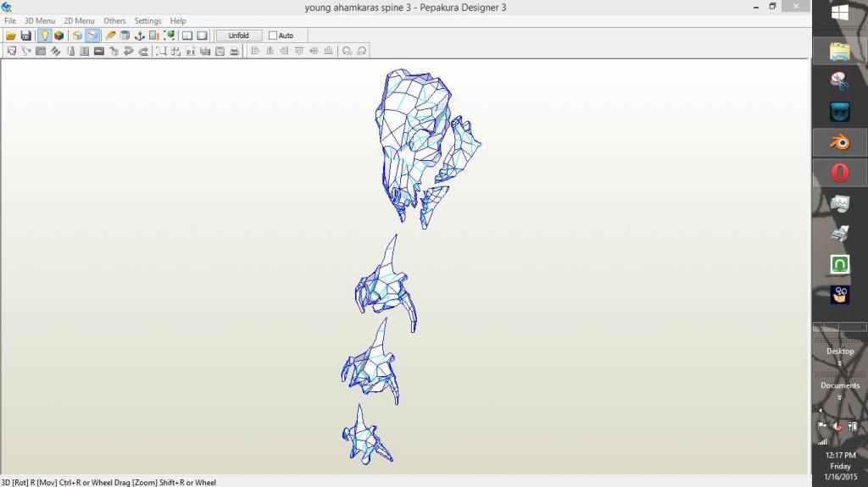The image size is (868, 487).
Task: Click the hand-pointer tool left of Undo
Action: (x=114, y=51)
